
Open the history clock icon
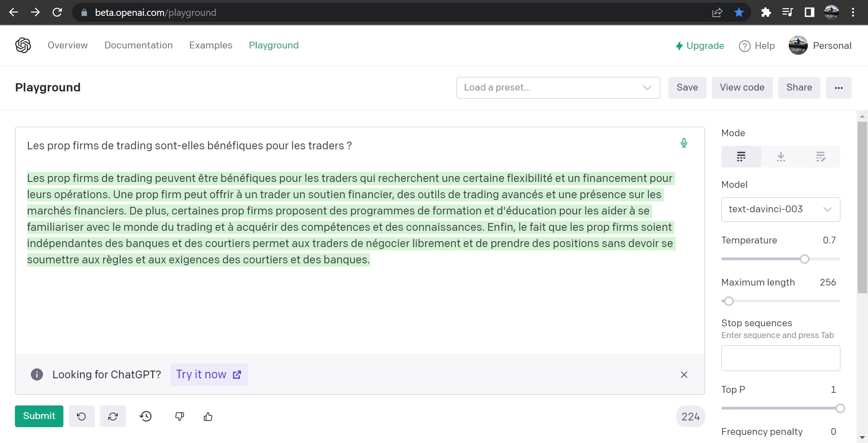[x=146, y=416]
